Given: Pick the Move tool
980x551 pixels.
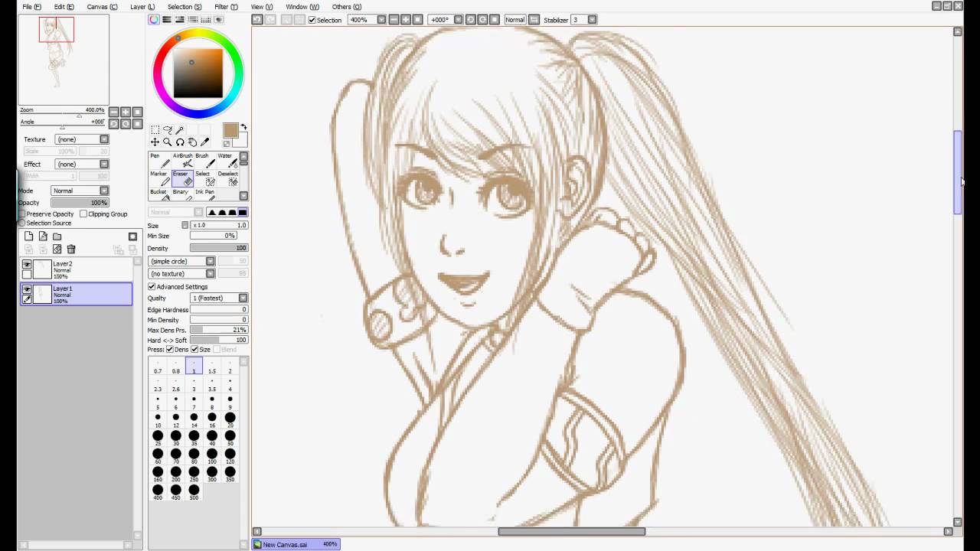Looking at the screenshot, I should tap(155, 142).
